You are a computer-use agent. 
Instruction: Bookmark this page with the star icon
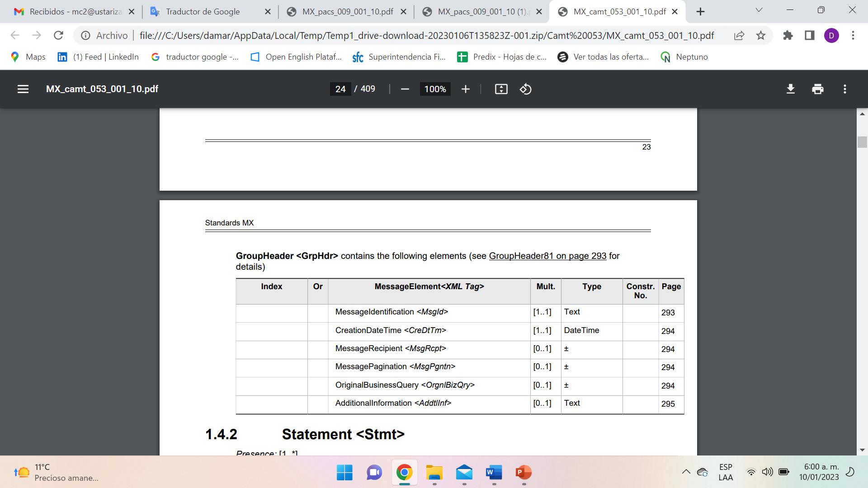761,35
